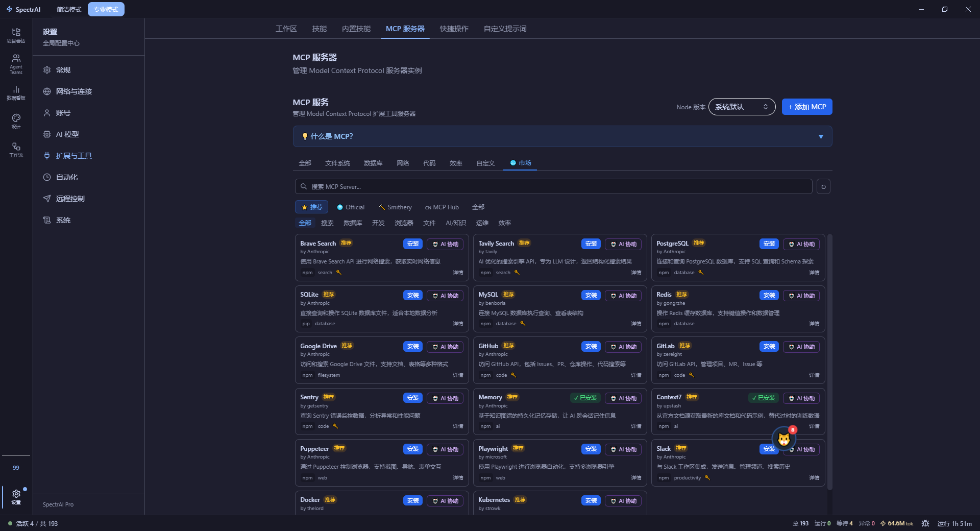Screen dimensions: 980x531
Task: Click the 64.6M tok token usage indicator
Action: click(x=897, y=523)
